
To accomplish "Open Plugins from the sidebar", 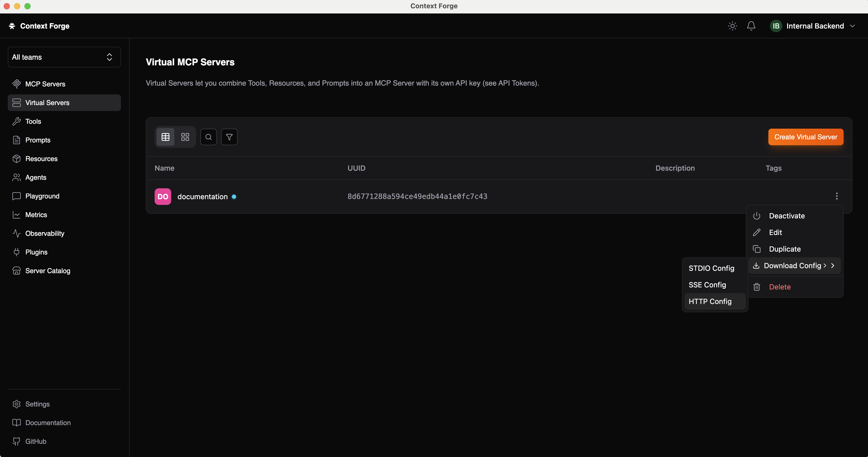I will pyautogui.click(x=36, y=252).
